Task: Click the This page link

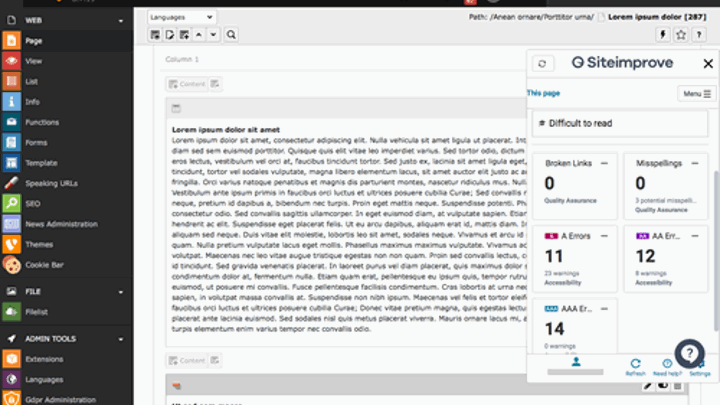Action: 542,93
